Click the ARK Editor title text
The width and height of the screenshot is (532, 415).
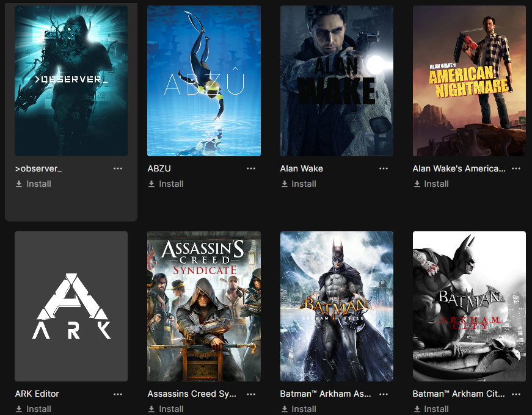pyautogui.click(x=37, y=394)
